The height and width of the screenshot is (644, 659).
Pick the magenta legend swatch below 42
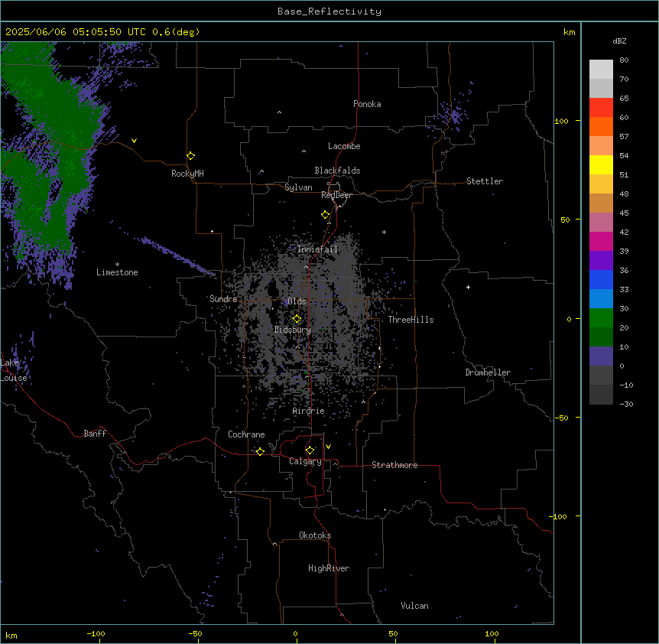[601, 241]
